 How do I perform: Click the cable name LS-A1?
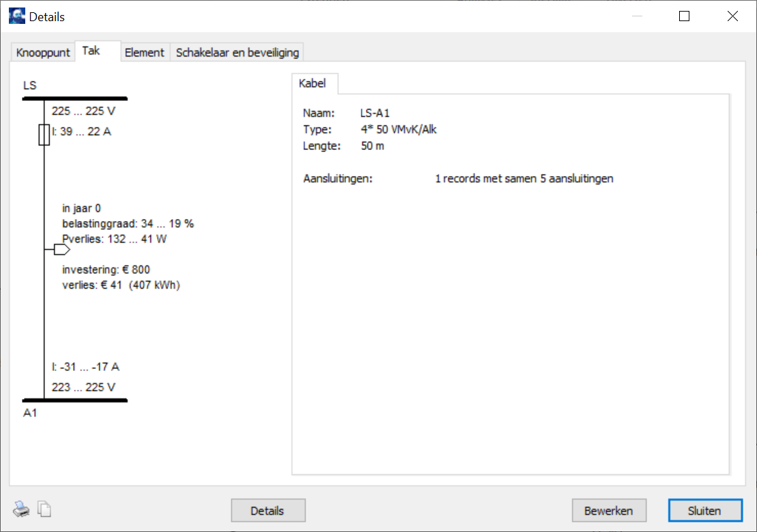pos(375,113)
